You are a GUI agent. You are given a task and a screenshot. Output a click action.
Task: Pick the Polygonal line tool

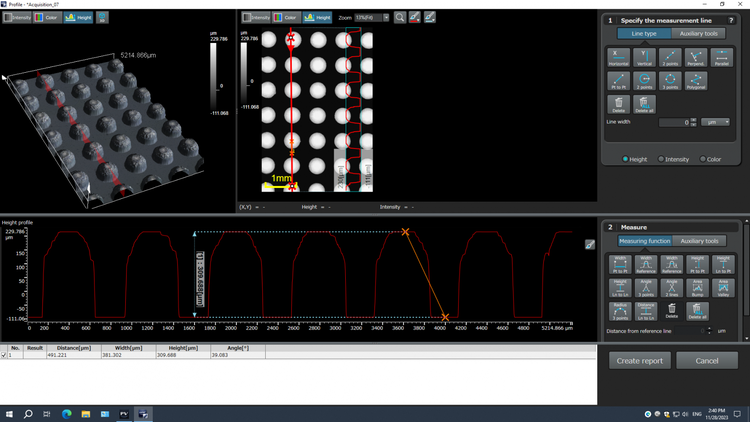click(697, 80)
